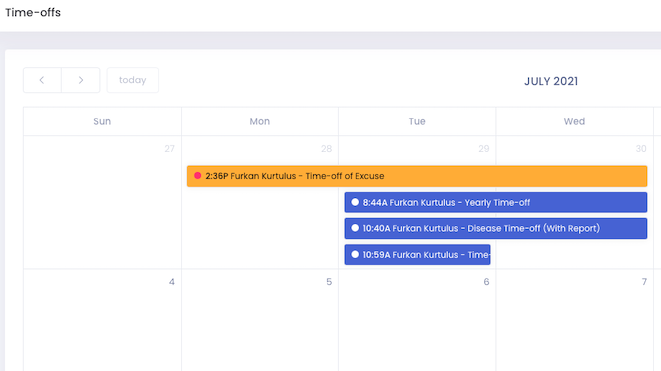
Task: Click the red dot on the orange event
Action: (x=197, y=175)
